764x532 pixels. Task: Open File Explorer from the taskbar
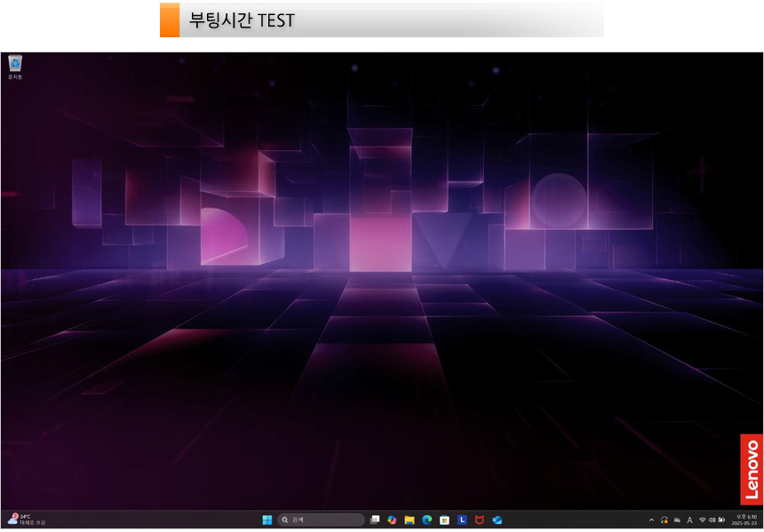[410, 520]
